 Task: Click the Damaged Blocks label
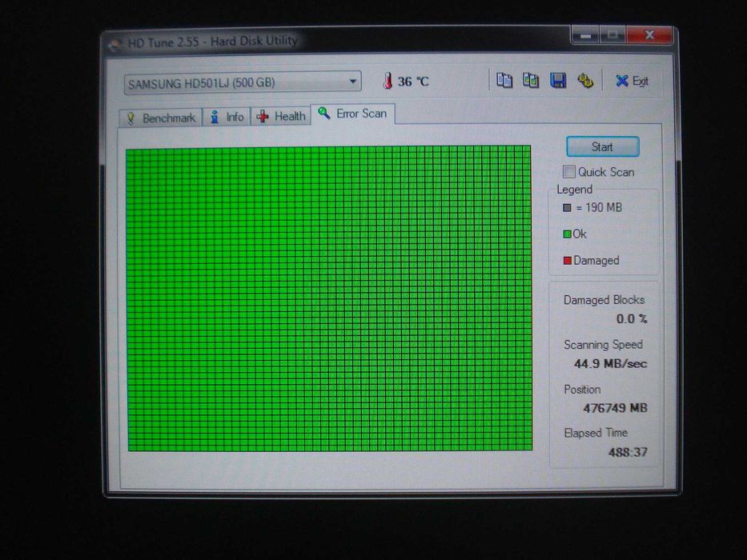(x=604, y=300)
